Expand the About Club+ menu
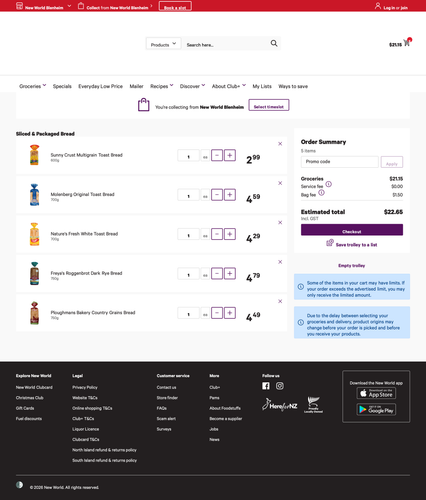Image resolution: width=426 pixels, height=500 pixels. pos(229,86)
